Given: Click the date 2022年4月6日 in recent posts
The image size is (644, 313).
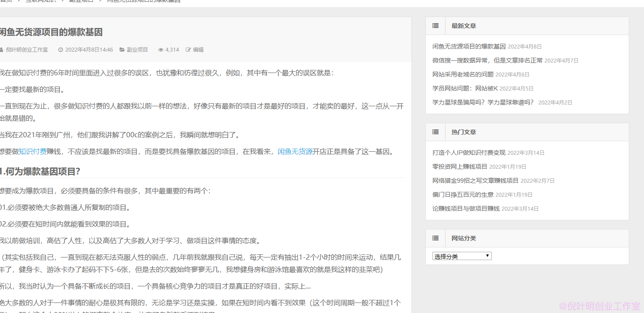Looking at the screenshot, I should pyautogui.click(x=512, y=74).
